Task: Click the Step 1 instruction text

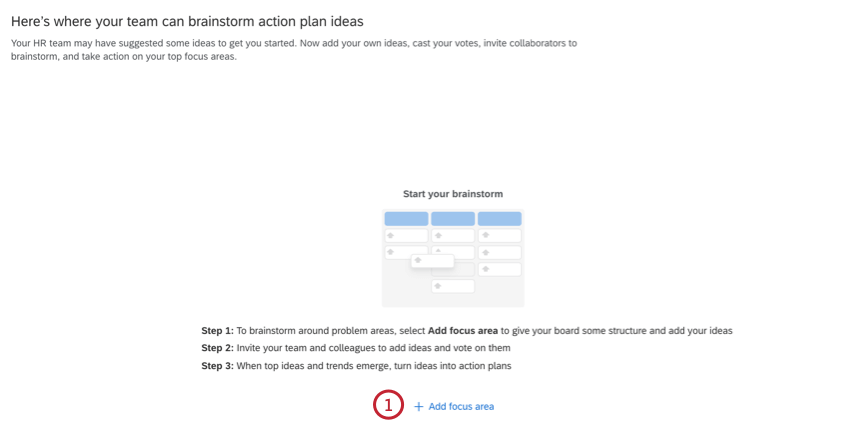Action: pyautogui.click(x=467, y=331)
